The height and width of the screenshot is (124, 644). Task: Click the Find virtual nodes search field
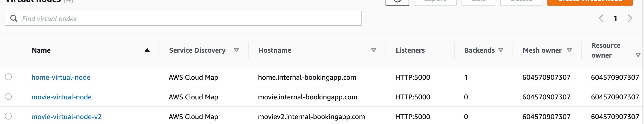183,18
